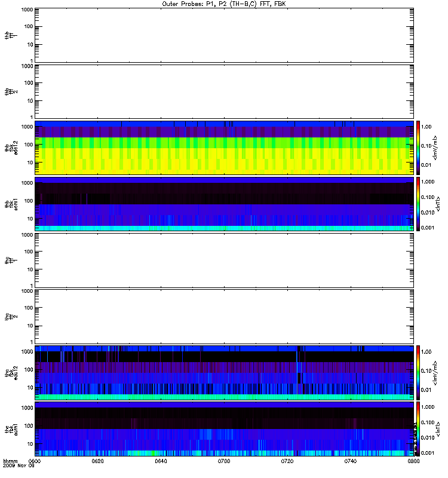Click the '1.000' tick on thb scm1 colorbar
Viewport: 448px width, 478px height.
(x=428, y=182)
